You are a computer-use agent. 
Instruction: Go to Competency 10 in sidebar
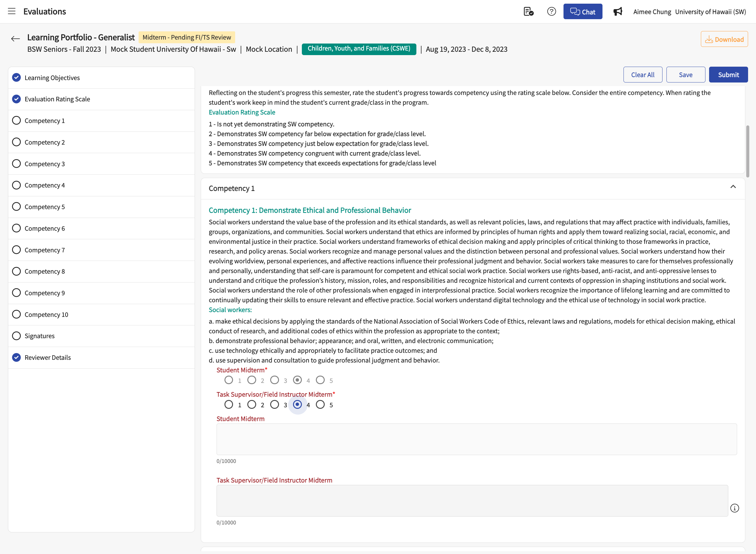(101, 314)
